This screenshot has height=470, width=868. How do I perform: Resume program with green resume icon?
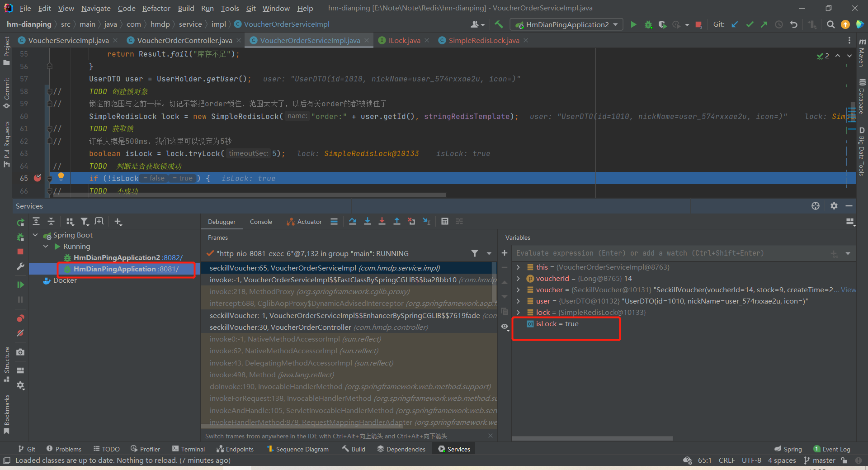tap(20, 285)
